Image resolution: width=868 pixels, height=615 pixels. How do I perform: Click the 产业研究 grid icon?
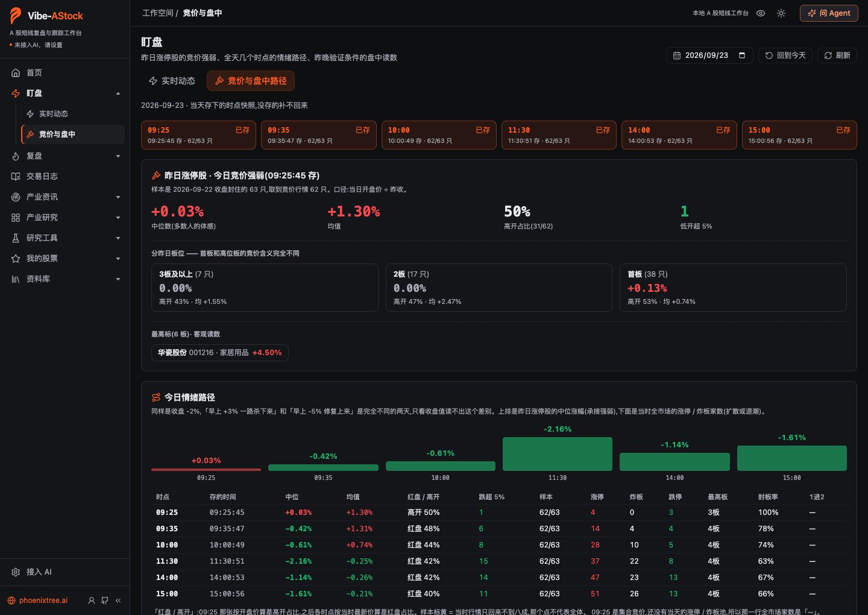[16, 218]
